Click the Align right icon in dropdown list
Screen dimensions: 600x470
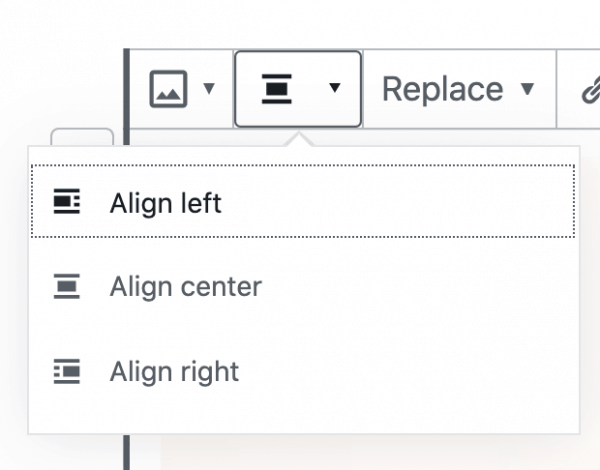point(67,371)
